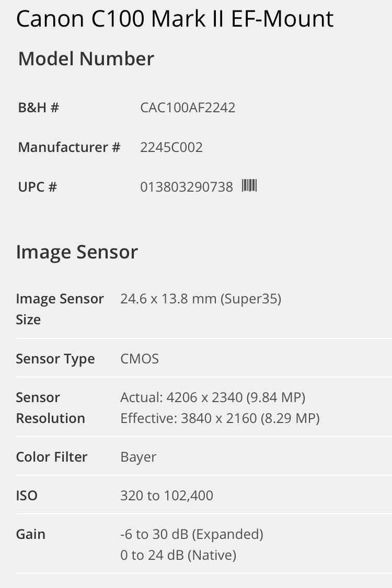Image resolution: width=392 pixels, height=588 pixels.
Task: Select the Bayer color filter value
Action: tap(139, 457)
